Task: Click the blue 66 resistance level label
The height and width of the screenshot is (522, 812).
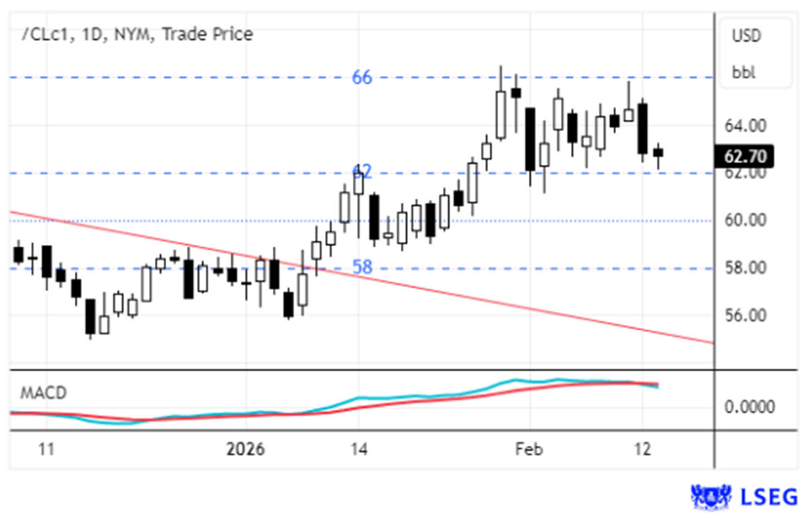Action: 362,78
